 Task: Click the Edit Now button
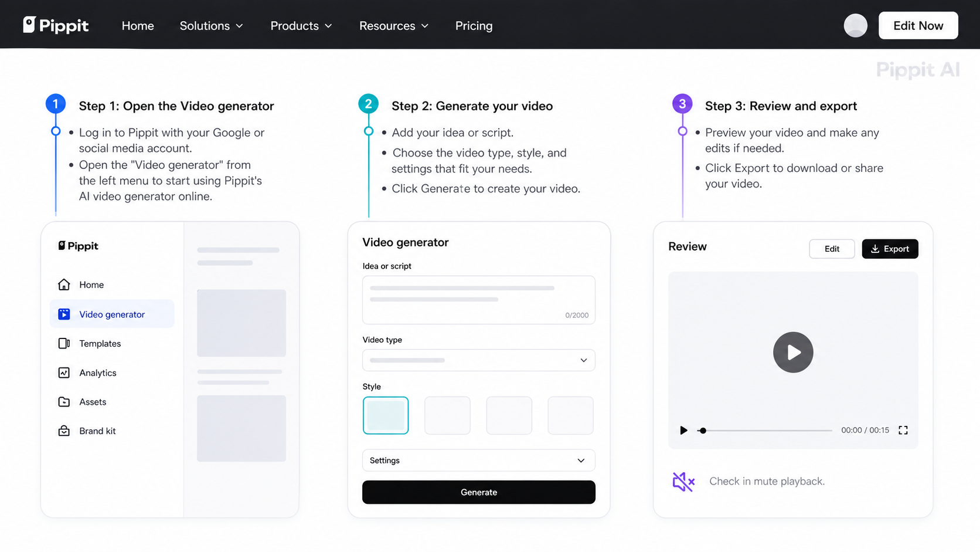(918, 25)
